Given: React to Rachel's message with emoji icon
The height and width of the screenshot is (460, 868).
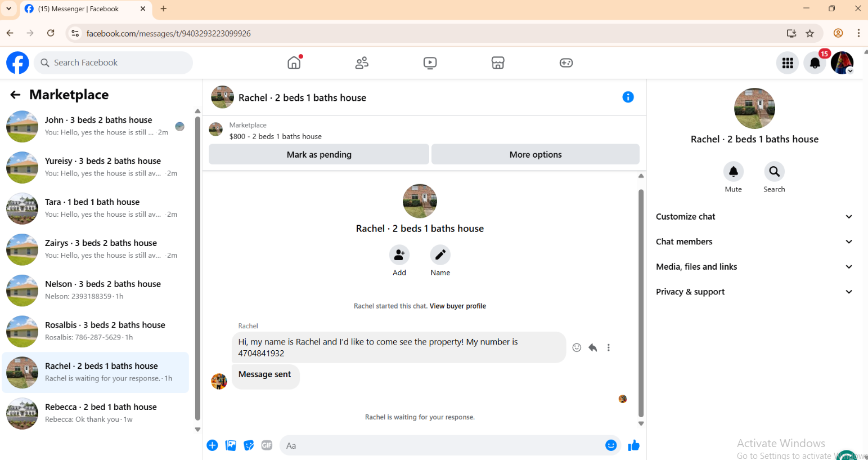Looking at the screenshot, I should click(577, 347).
